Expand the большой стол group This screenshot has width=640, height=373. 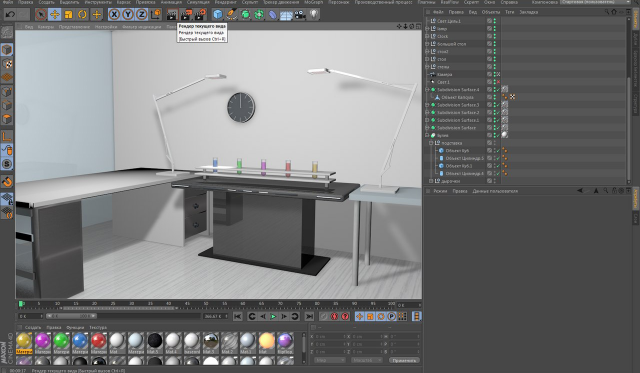pos(427,44)
